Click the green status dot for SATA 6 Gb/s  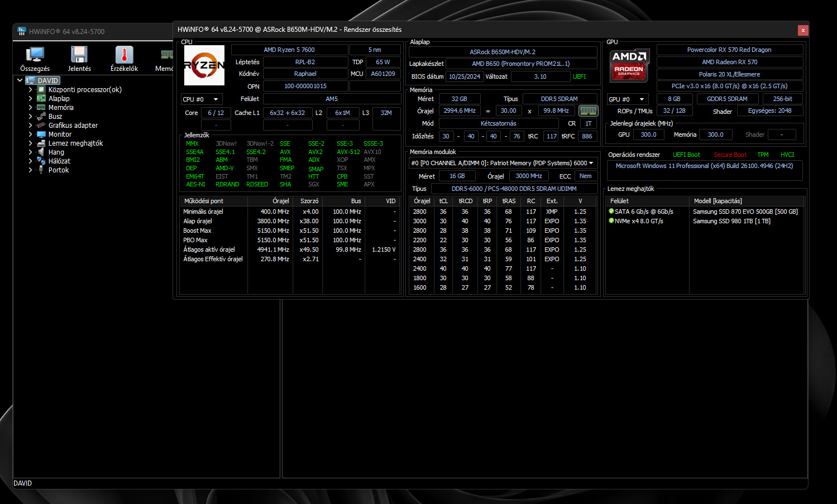coord(611,212)
